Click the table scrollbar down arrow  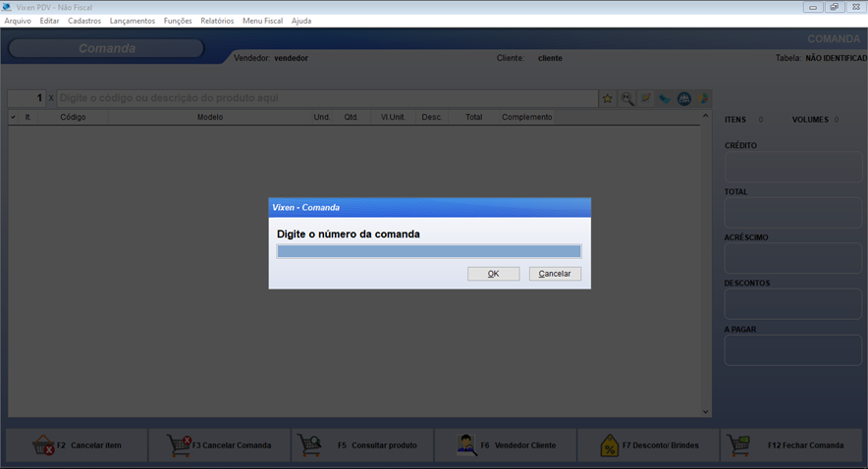click(705, 411)
